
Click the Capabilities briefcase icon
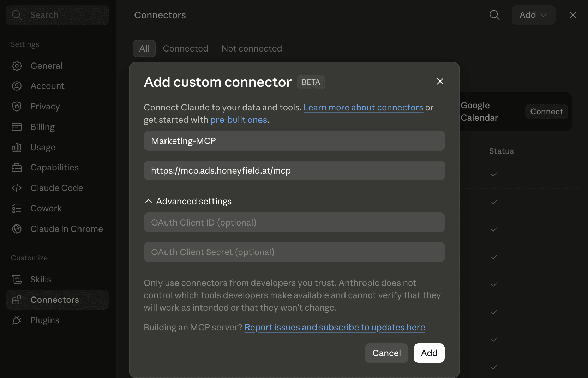17,168
